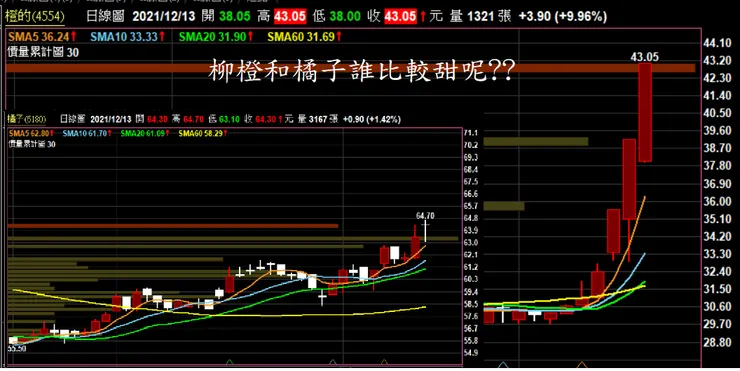Screen dimensions: 740x371
Task: Click the 43.05 price tag above the last candle
Action: click(645, 57)
